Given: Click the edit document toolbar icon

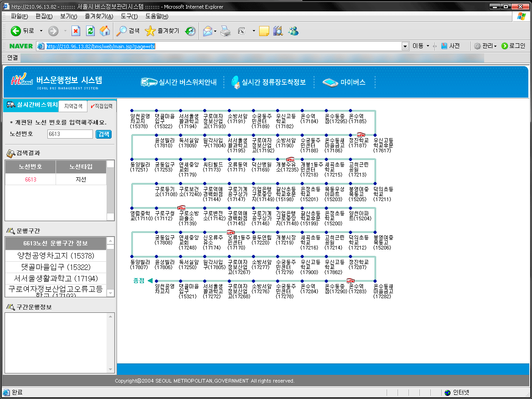Looking at the screenshot, I should [241, 31].
